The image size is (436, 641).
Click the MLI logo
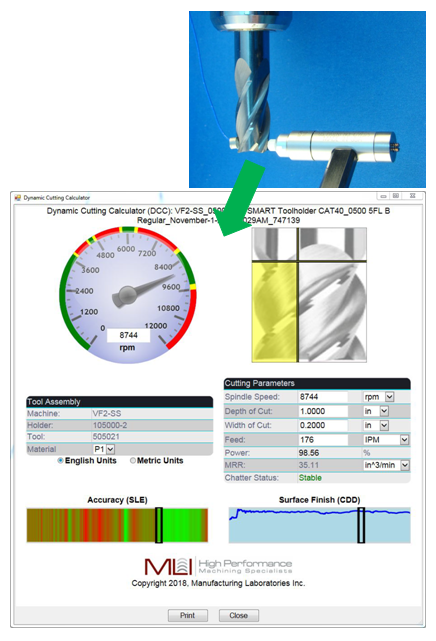click(219, 566)
